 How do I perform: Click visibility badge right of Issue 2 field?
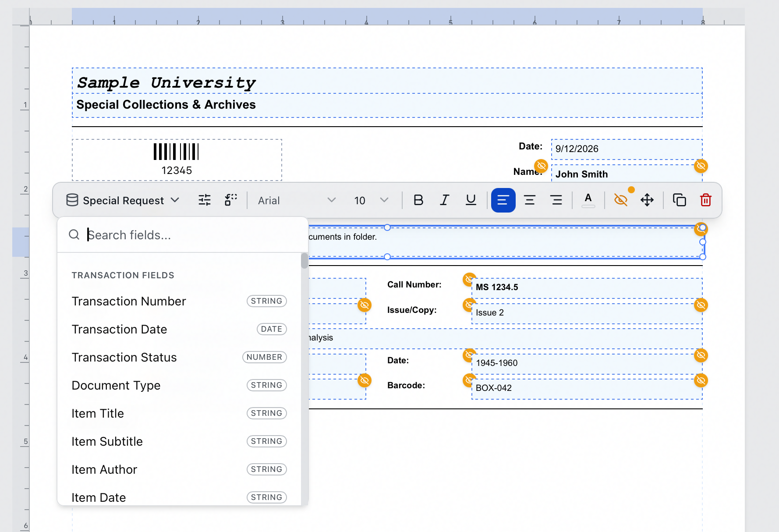click(701, 305)
